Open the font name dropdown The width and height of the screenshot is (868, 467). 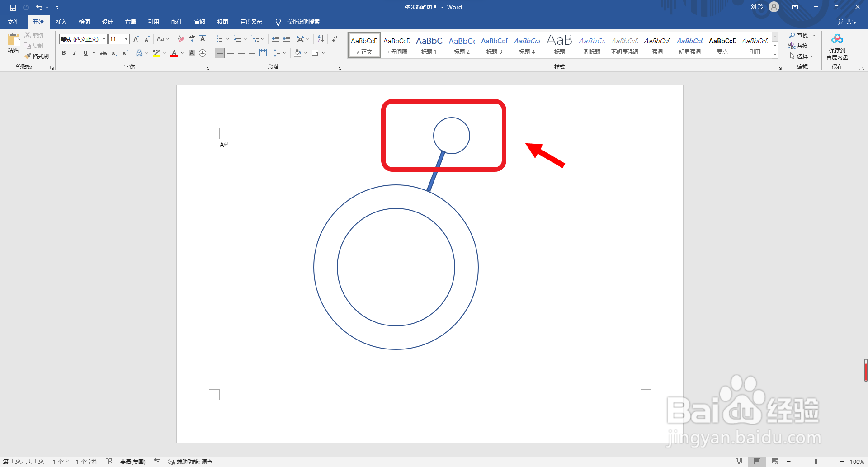pyautogui.click(x=104, y=39)
